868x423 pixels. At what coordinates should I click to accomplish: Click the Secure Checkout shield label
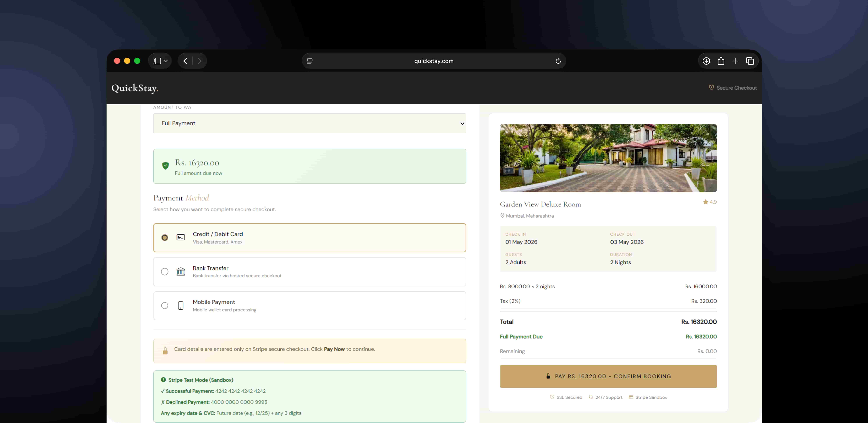coord(733,88)
